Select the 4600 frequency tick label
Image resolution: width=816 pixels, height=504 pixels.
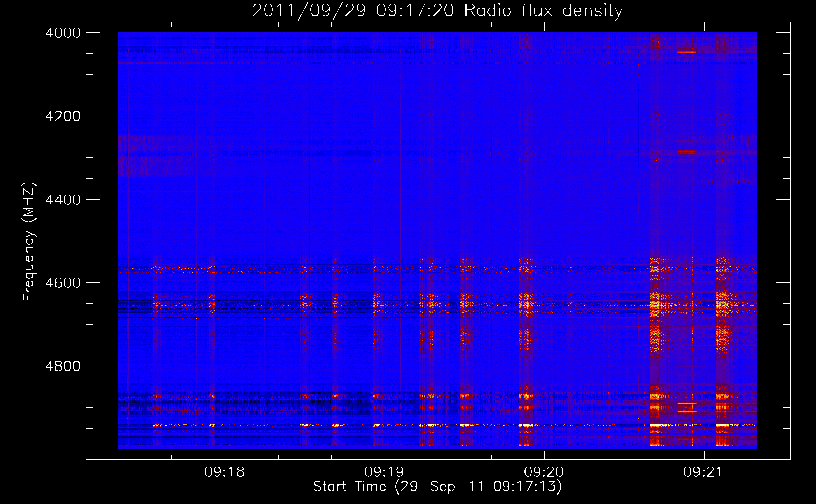[x=63, y=283]
